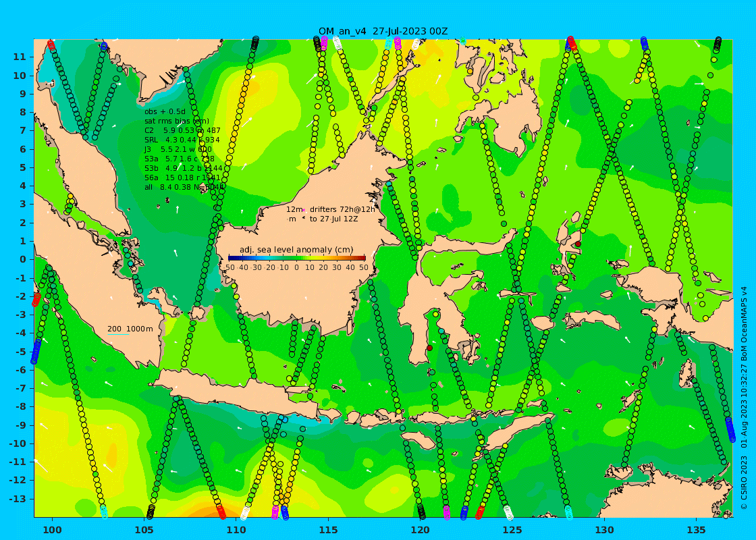
Task: Click longitude label 125 on the x-axis
Action: pos(512,530)
